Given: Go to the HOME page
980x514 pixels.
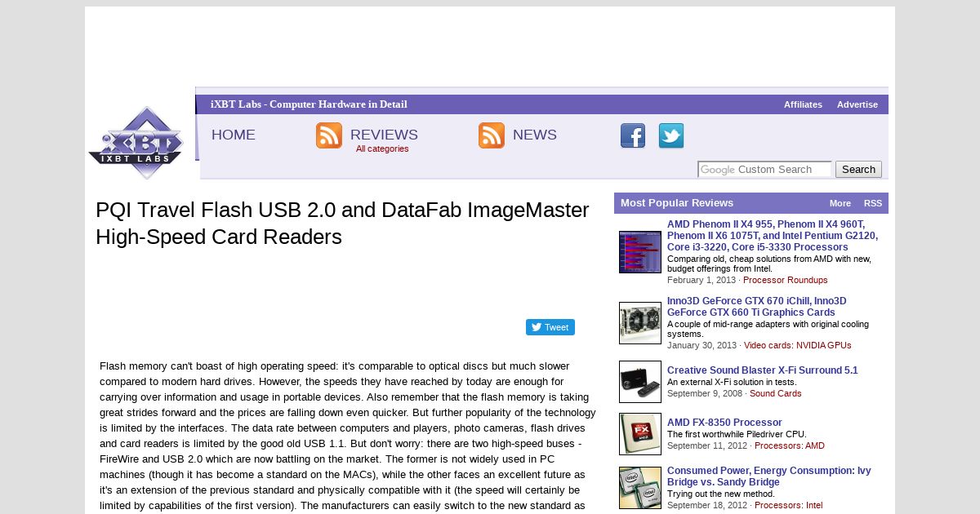Looking at the screenshot, I should [x=234, y=135].
